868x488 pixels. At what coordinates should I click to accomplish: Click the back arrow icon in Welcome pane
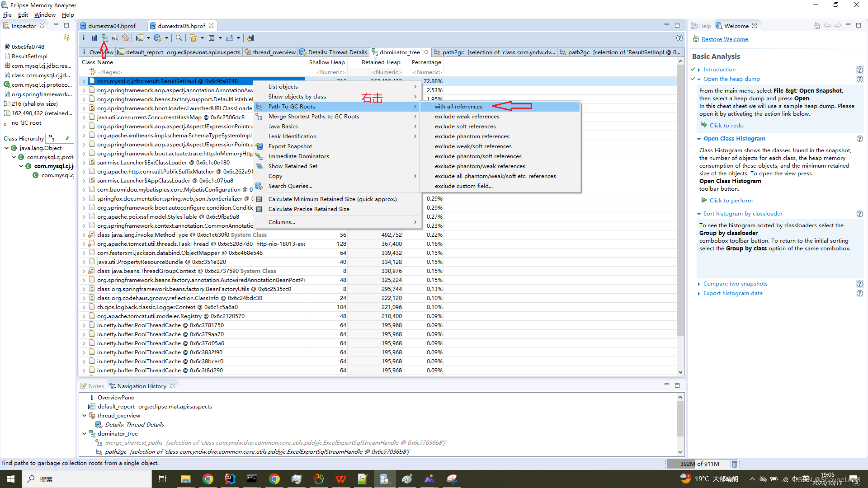click(x=827, y=26)
